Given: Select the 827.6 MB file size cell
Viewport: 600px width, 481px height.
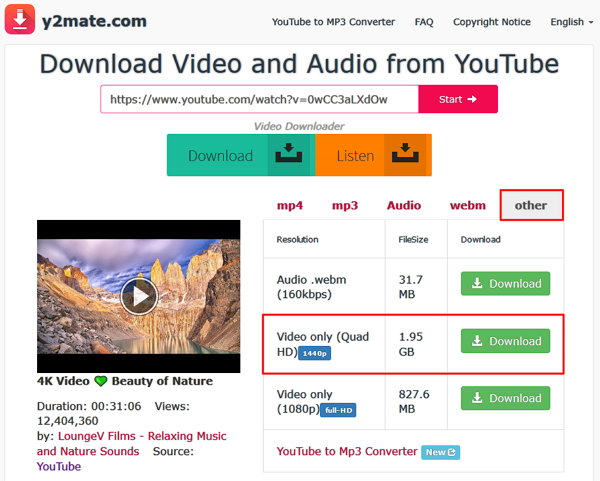Looking at the screenshot, I should pos(416,402).
